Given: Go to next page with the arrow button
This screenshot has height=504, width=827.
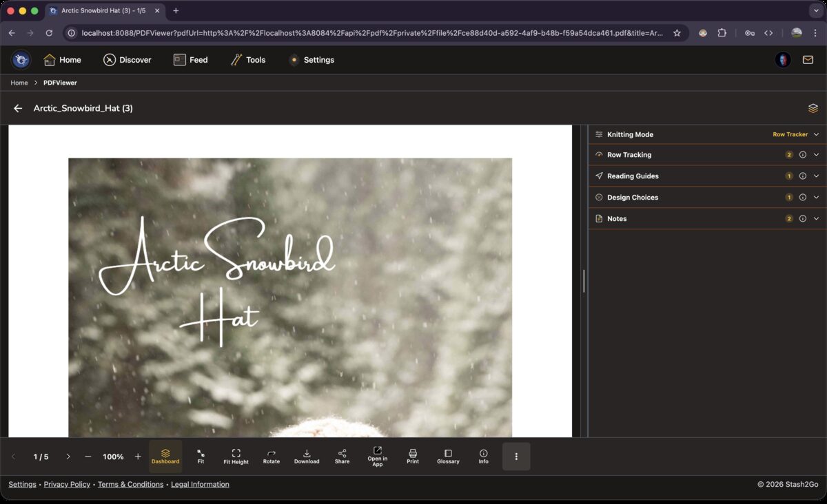Looking at the screenshot, I should [x=68, y=456].
